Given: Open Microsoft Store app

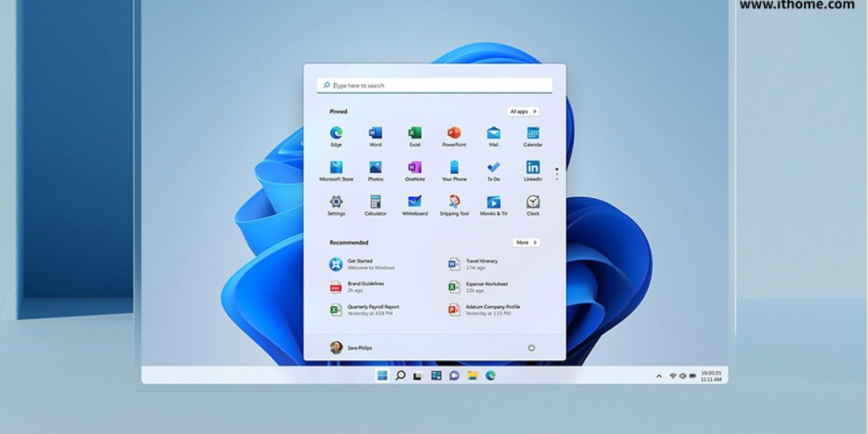Looking at the screenshot, I should tap(336, 169).
